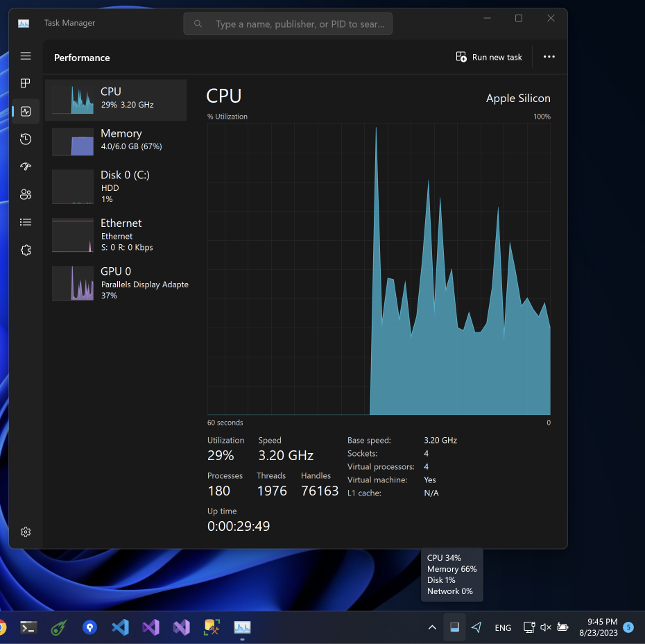
Task: Click the Run new task button
Action: (489, 57)
